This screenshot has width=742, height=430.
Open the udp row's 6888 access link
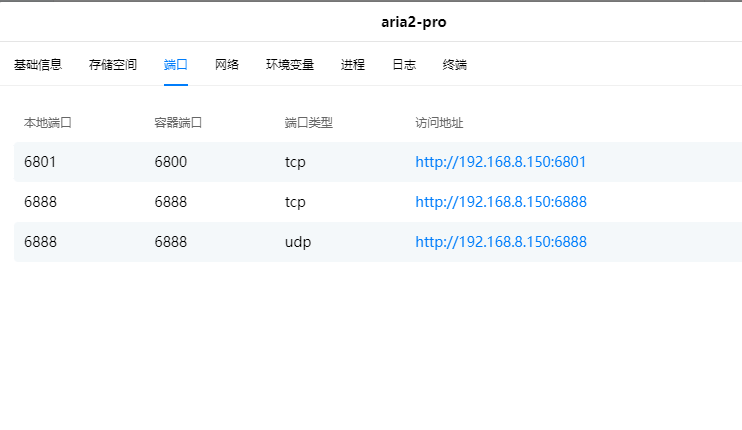(500, 242)
